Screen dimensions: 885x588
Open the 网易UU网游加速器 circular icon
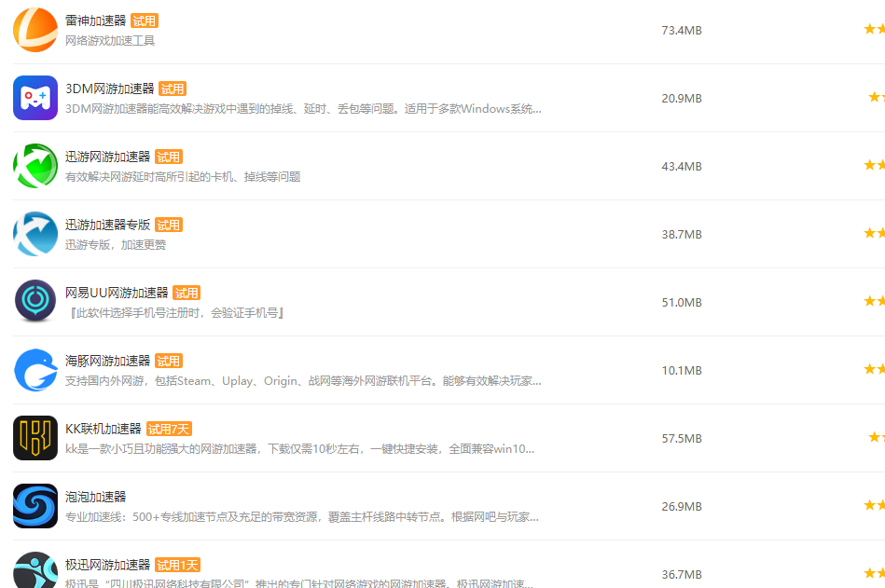coord(35,302)
